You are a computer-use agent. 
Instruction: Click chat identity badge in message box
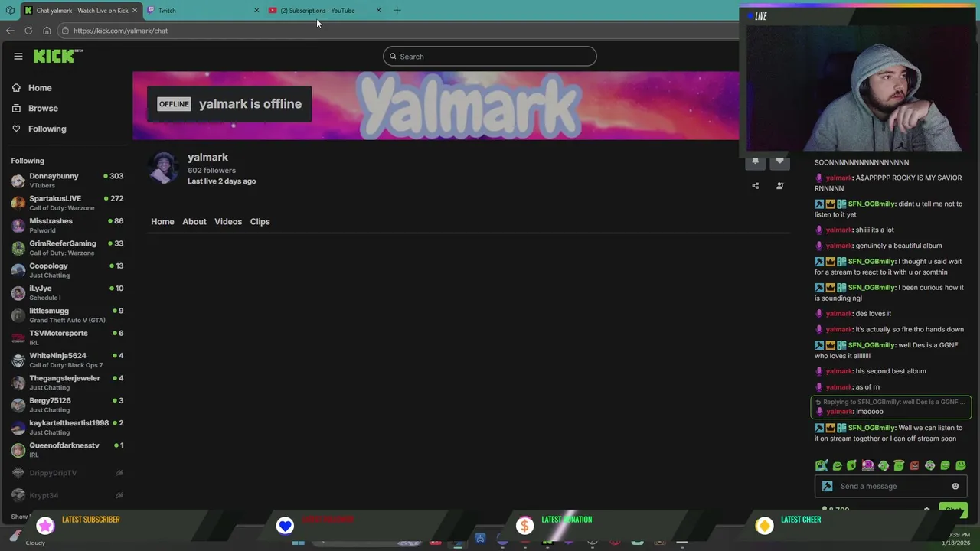[x=827, y=486]
